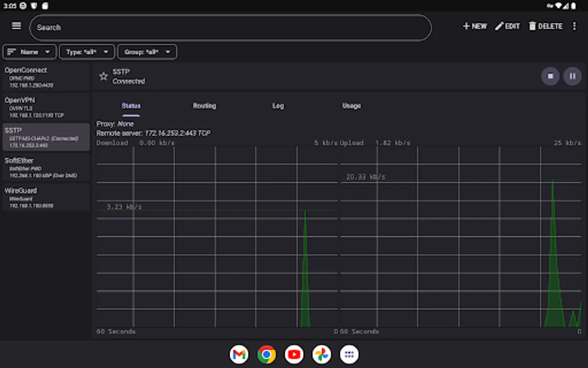Click the '20.33 kb/s' peak label
Viewport: 588px width, 368px height.
tap(365, 177)
